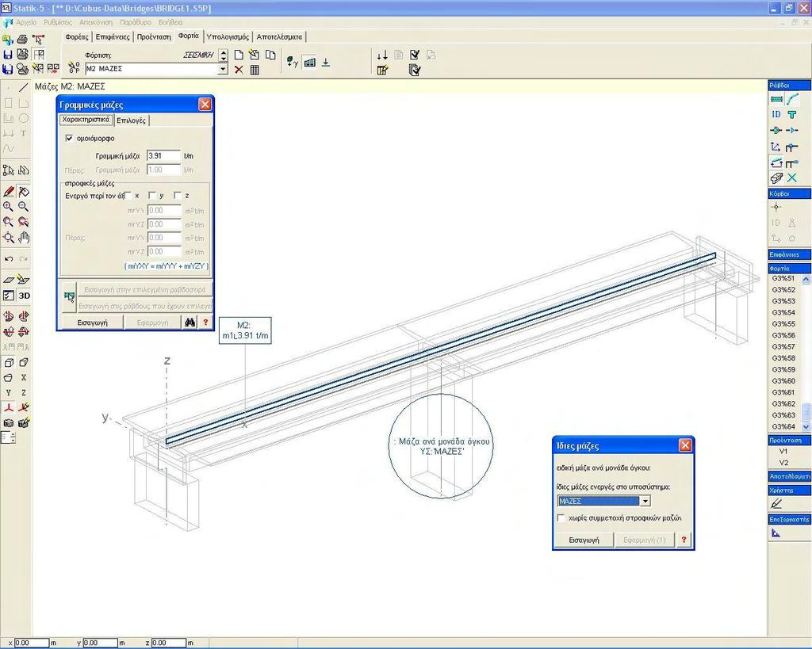Click the binoculars icon in Γραμμικές μάζες
The image size is (812, 649).
click(190, 323)
